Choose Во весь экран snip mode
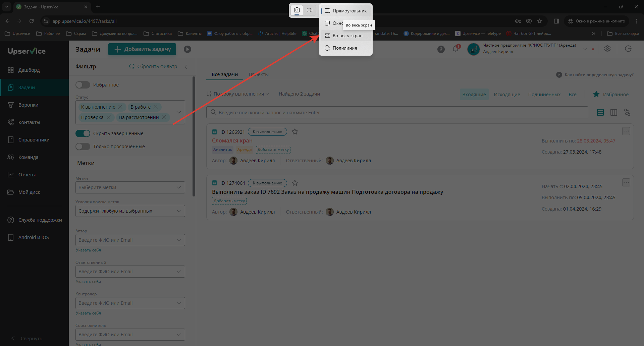 point(346,36)
